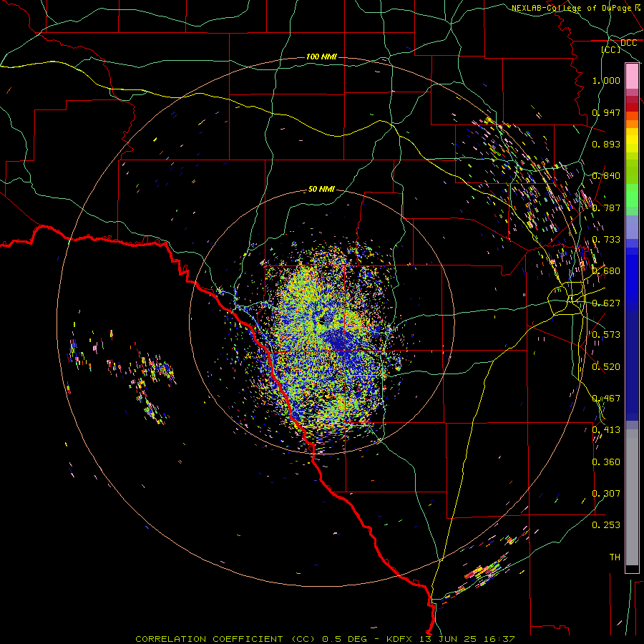Click the Correlation Coefficient KDFX caption text

point(325,639)
